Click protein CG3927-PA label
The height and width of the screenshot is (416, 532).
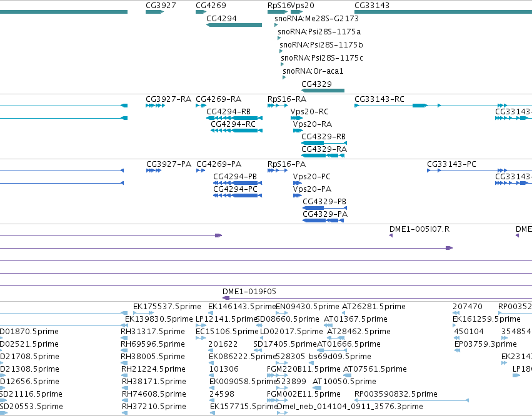[169, 164]
